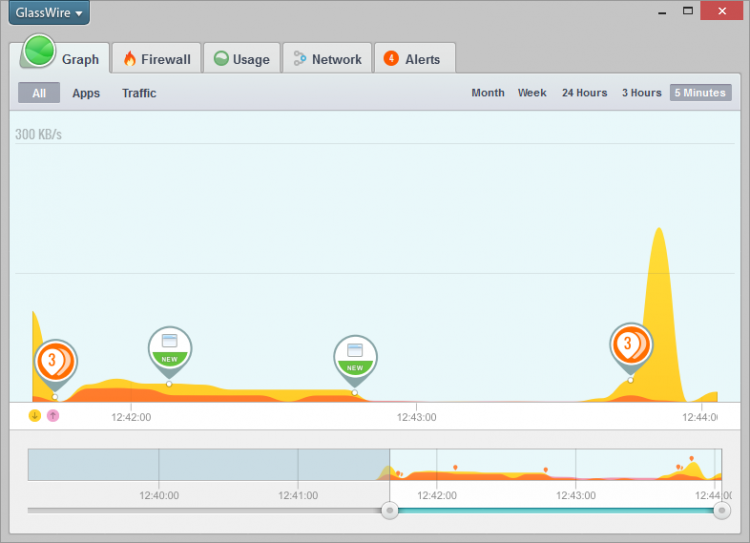Click the green GlassWire status globe icon
This screenshot has width=750, height=543.
pos(39,51)
